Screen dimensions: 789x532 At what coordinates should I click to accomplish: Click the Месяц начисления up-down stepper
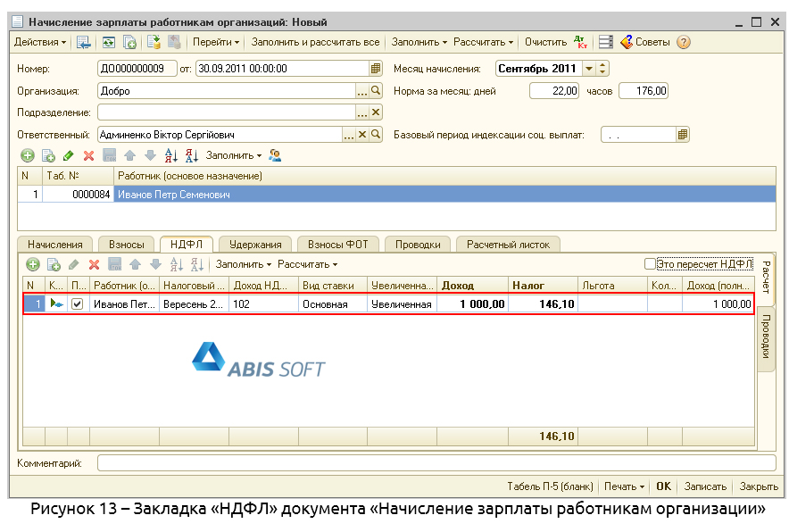tap(602, 69)
